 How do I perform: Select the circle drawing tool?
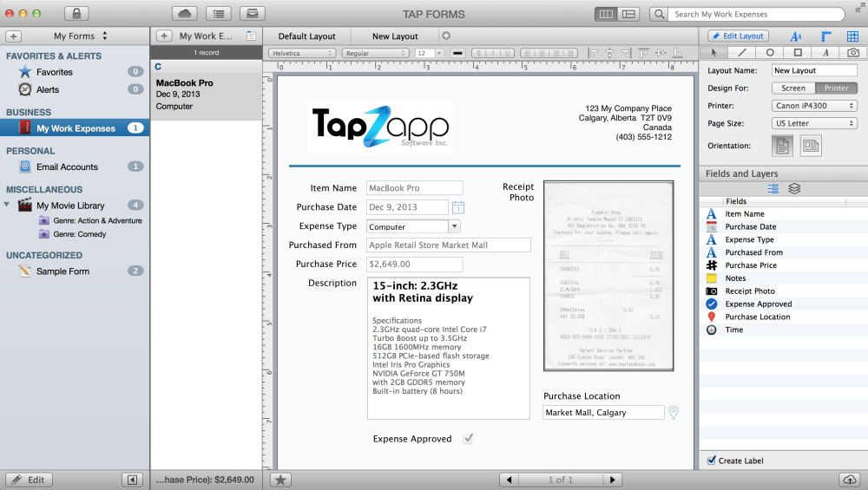point(770,53)
